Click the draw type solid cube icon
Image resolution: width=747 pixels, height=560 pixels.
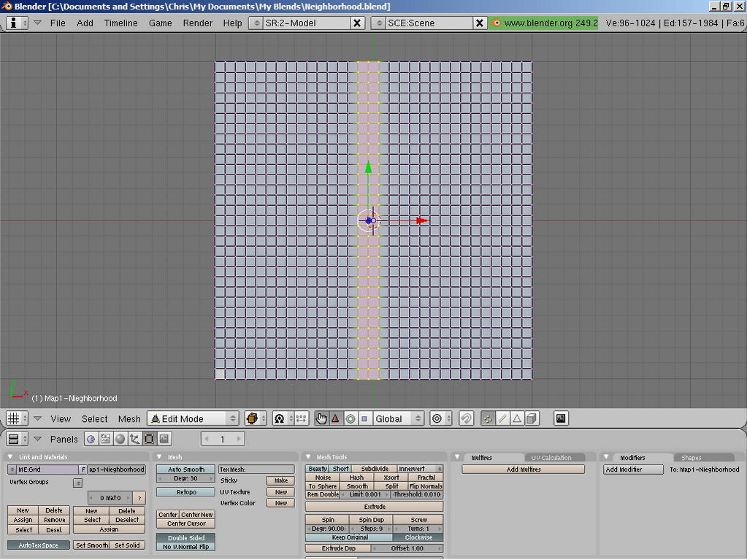pos(256,418)
